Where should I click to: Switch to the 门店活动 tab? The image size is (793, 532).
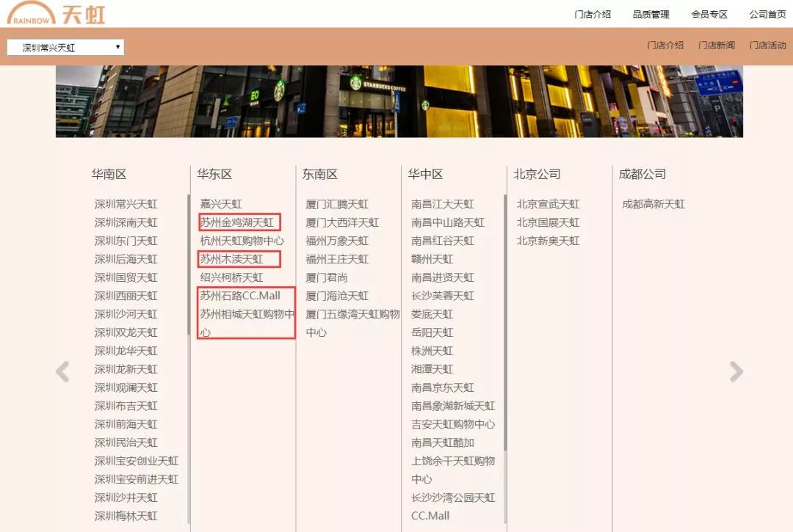[767, 45]
